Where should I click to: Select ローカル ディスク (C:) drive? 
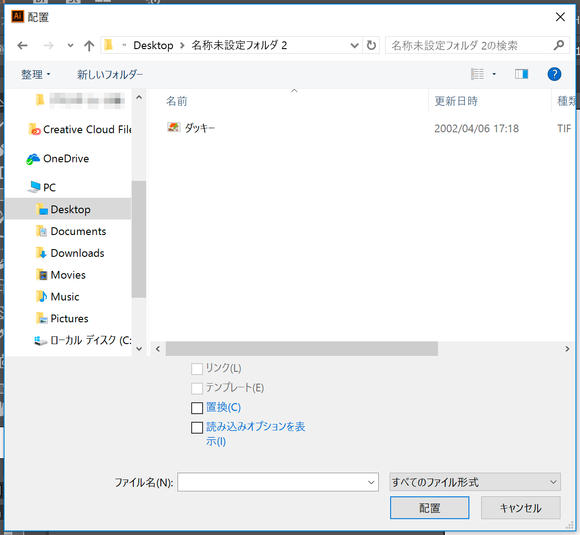[82, 340]
